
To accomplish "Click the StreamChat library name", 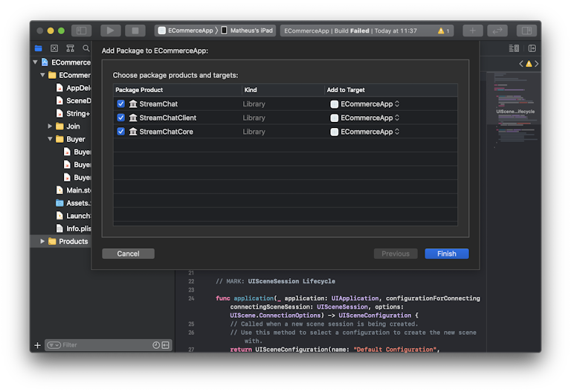I will [x=158, y=104].
